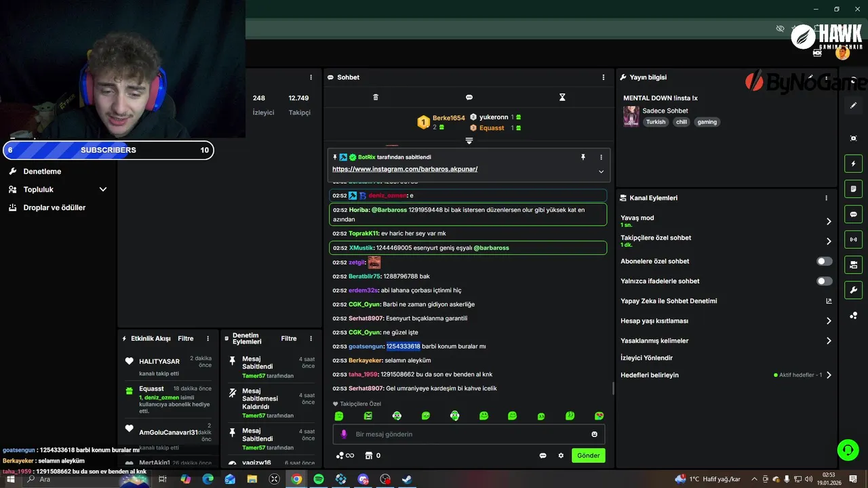Click the focus frame icon in right sidebar
This screenshot has height=488, width=868.
[x=853, y=138]
